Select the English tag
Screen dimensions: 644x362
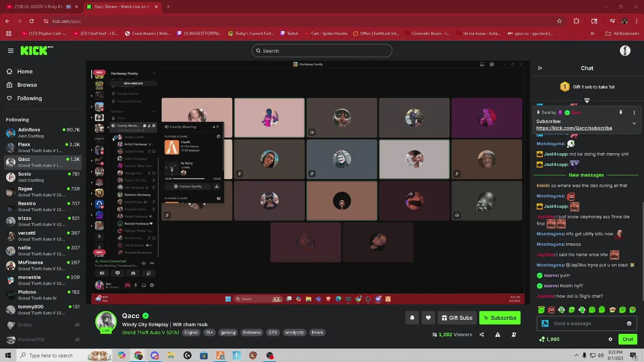[191, 332]
